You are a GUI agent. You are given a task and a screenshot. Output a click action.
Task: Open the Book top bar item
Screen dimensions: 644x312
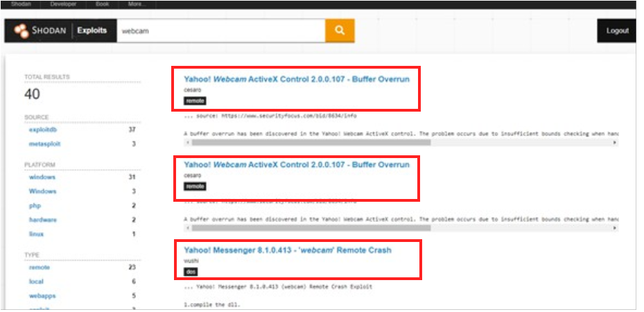pyautogui.click(x=103, y=4)
